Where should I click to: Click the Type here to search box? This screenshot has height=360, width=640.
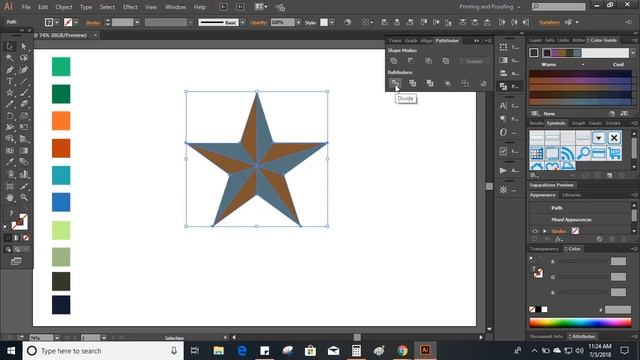pyautogui.click(x=102, y=351)
